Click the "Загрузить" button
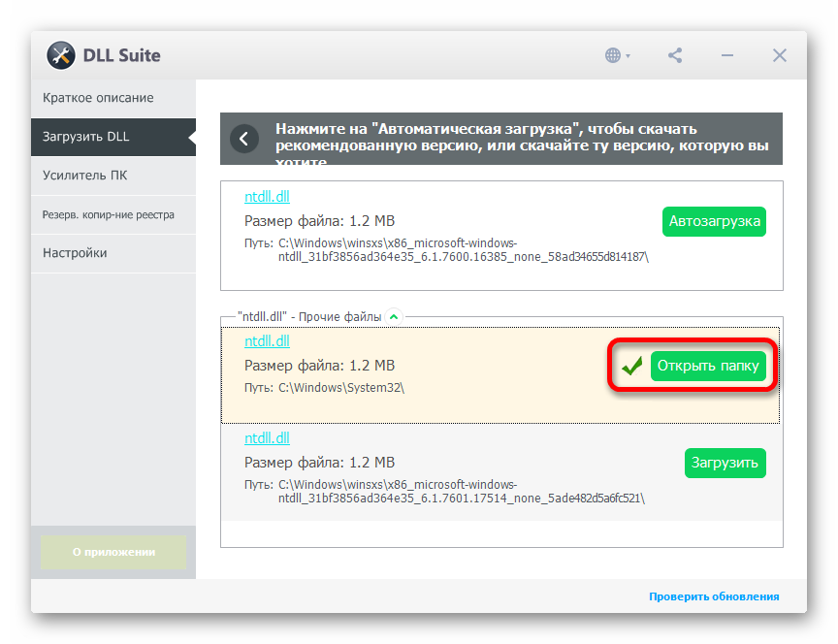The image size is (838, 644). 725,463
